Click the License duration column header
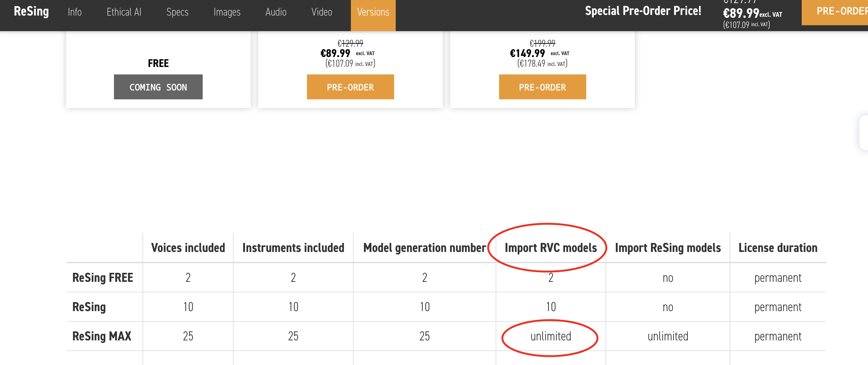This screenshot has height=365, width=868. tap(778, 248)
